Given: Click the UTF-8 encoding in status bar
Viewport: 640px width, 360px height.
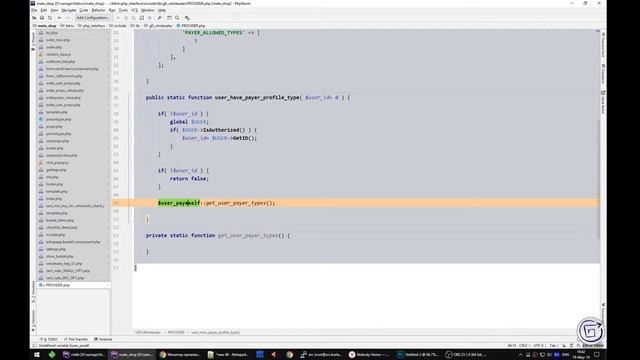Looking at the screenshot, I should click(539, 346).
